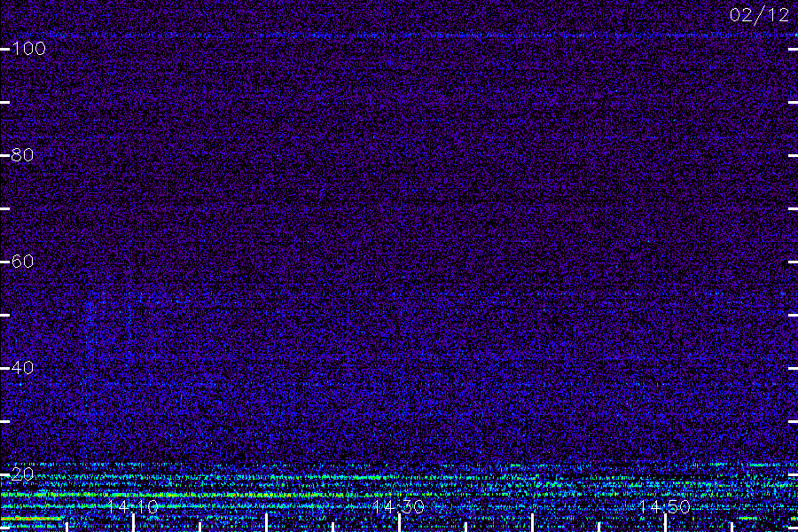Click the 14:30 time label
The image size is (798, 532).
click(398, 506)
